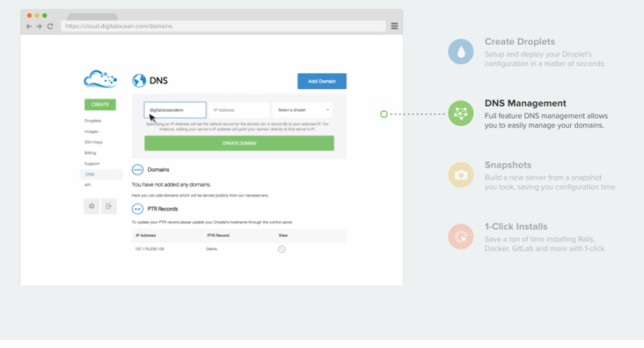Click the Create Droplets water drop icon
This screenshot has width=644, height=348.
click(461, 52)
